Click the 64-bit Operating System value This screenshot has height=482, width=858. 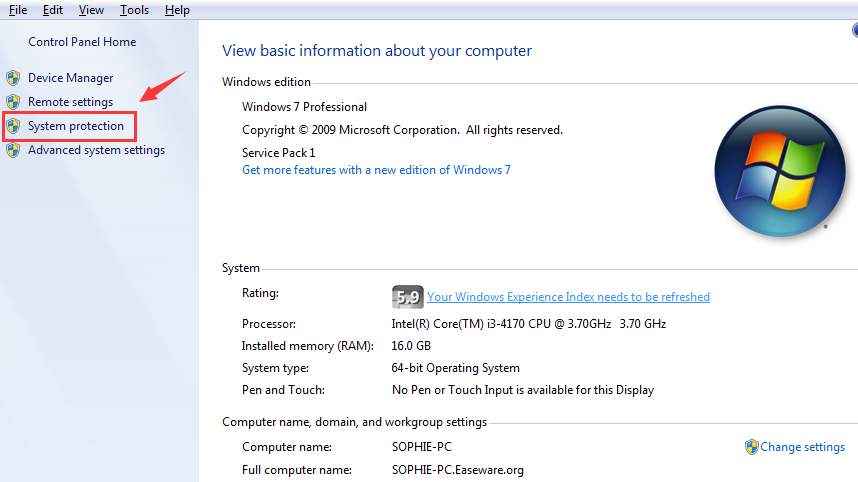tap(455, 368)
